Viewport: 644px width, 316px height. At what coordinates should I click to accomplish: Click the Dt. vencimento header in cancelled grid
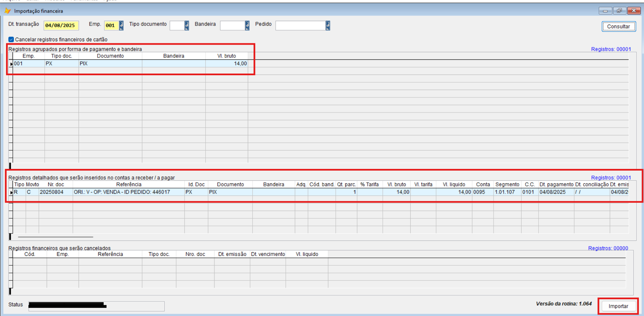tap(268, 254)
